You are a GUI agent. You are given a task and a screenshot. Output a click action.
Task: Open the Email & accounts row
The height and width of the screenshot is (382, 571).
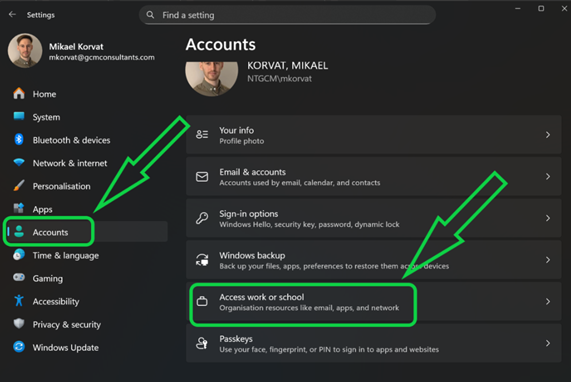coord(374,176)
